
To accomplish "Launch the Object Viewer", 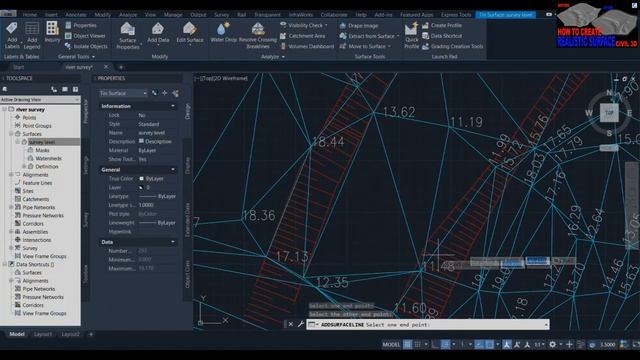I will (x=85, y=36).
